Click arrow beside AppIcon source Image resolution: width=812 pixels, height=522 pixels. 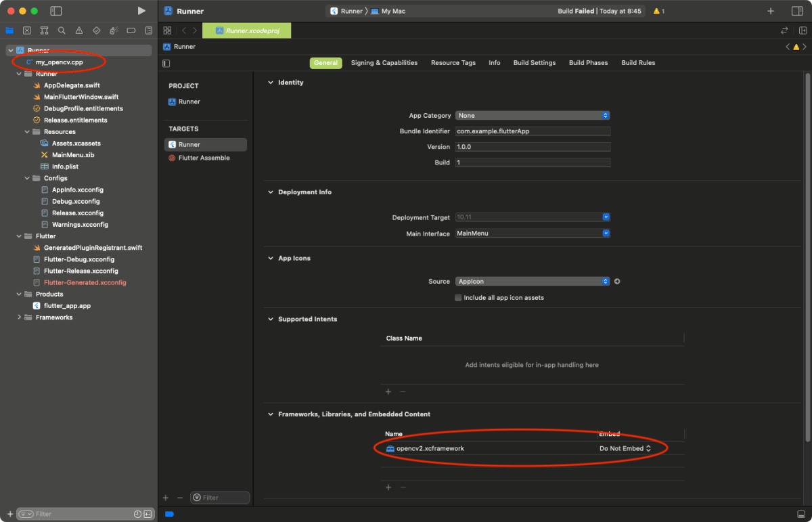point(617,282)
